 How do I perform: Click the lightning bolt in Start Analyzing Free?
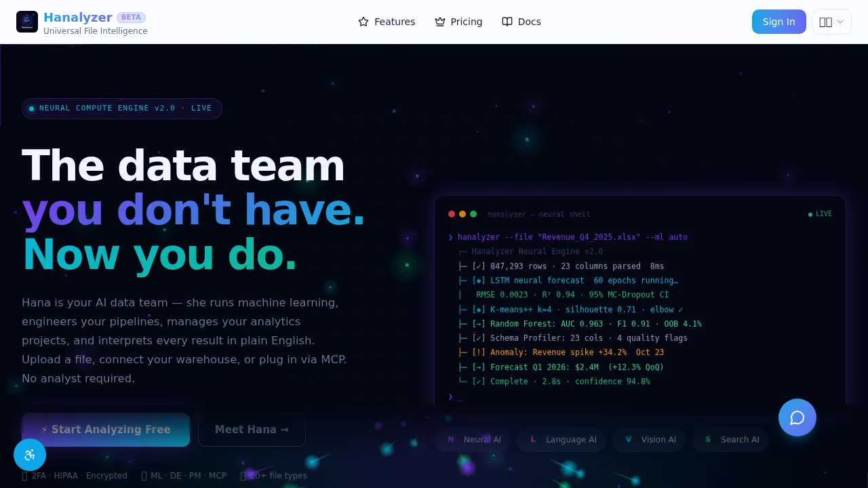(x=45, y=429)
